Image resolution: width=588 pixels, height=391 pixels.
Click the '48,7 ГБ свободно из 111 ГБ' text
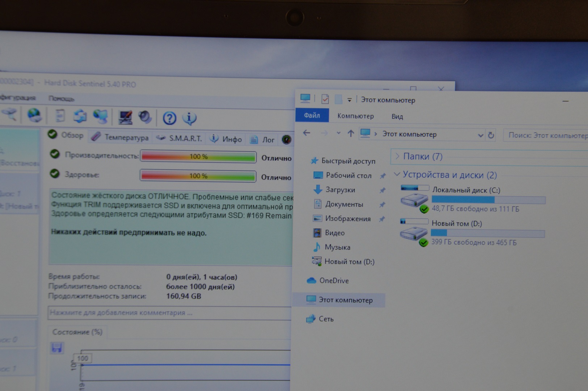pyautogui.click(x=475, y=209)
